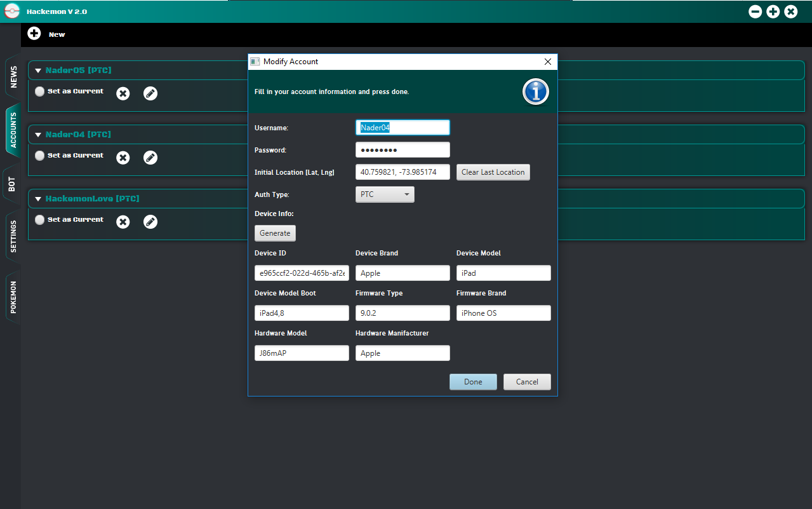
Task: Click the Done button
Action: tap(473, 382)
